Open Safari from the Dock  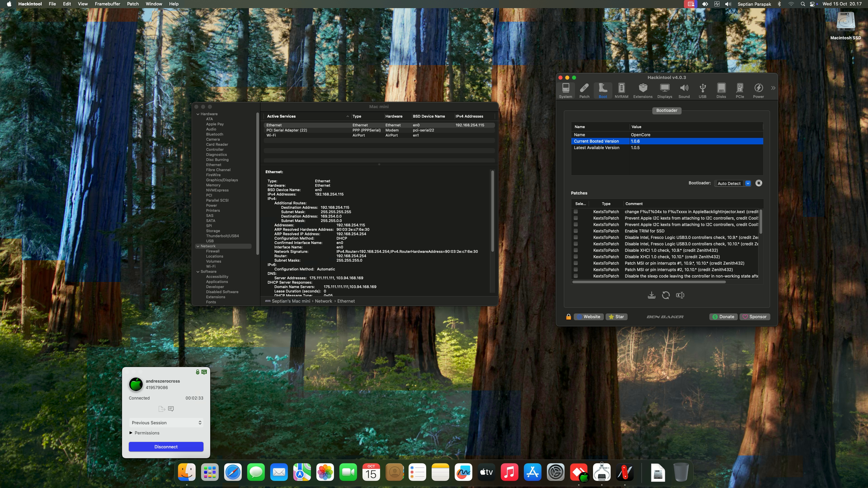pyautogui.click(x=233, y=472)
